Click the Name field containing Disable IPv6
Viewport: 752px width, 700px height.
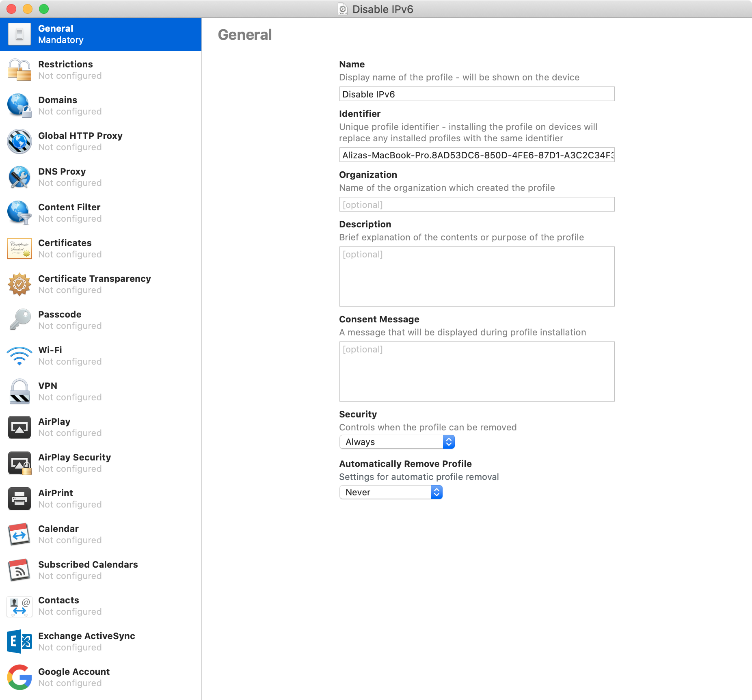pyautogui.click(x=477, y=94)
